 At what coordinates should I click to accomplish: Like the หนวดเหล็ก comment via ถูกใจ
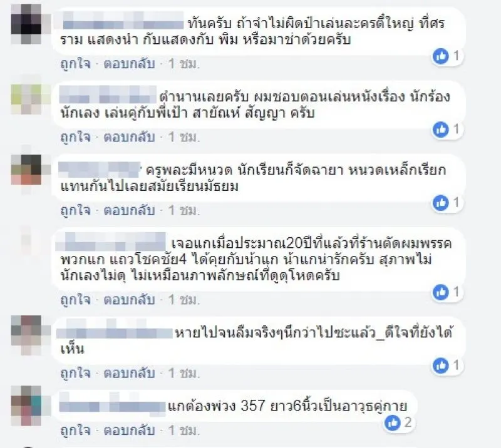click(x=75, y=210)
